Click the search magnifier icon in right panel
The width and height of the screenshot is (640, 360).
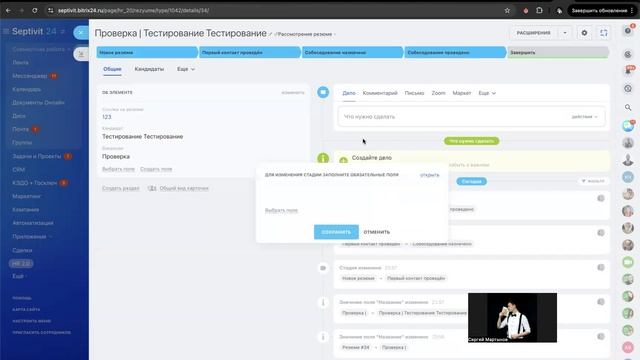[628, 107]
